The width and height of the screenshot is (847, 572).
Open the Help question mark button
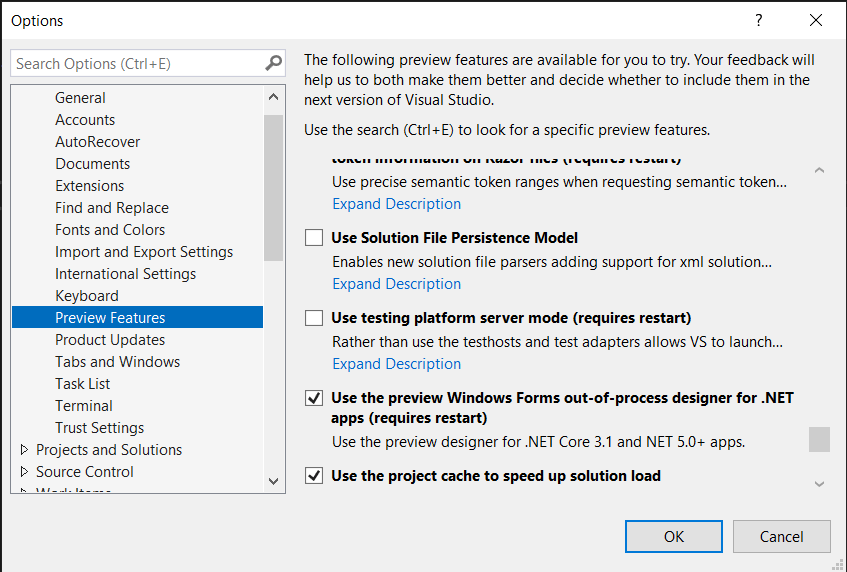point(759,21)
